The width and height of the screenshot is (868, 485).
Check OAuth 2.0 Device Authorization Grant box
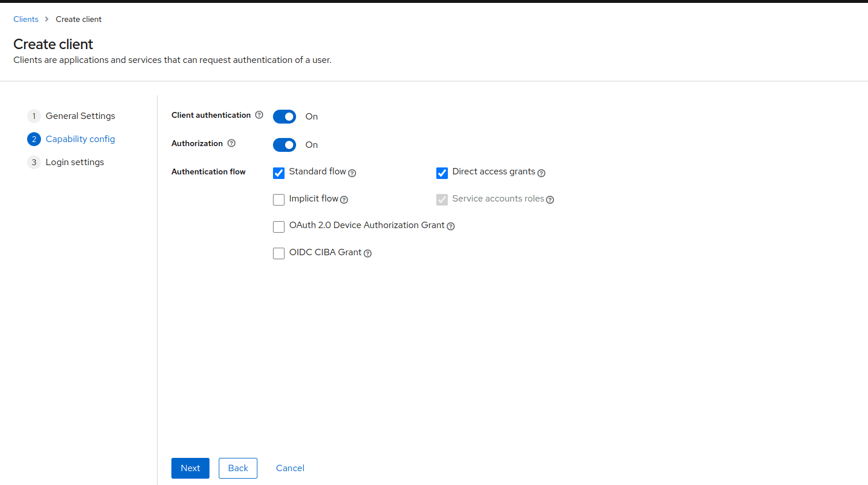pos(279,227)
